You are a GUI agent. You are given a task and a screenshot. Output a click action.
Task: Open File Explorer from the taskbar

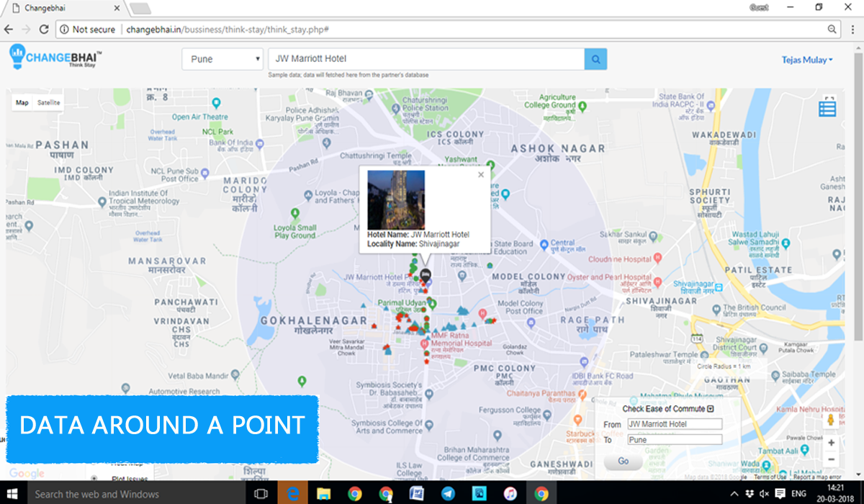[x=323, y=494]
